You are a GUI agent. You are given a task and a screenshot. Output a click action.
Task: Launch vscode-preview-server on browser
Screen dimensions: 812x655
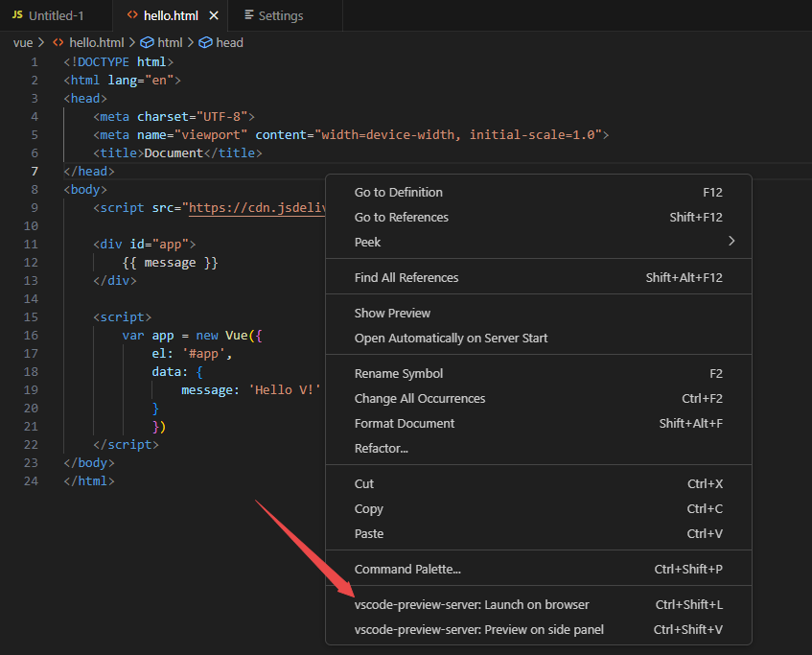point(472,604)
